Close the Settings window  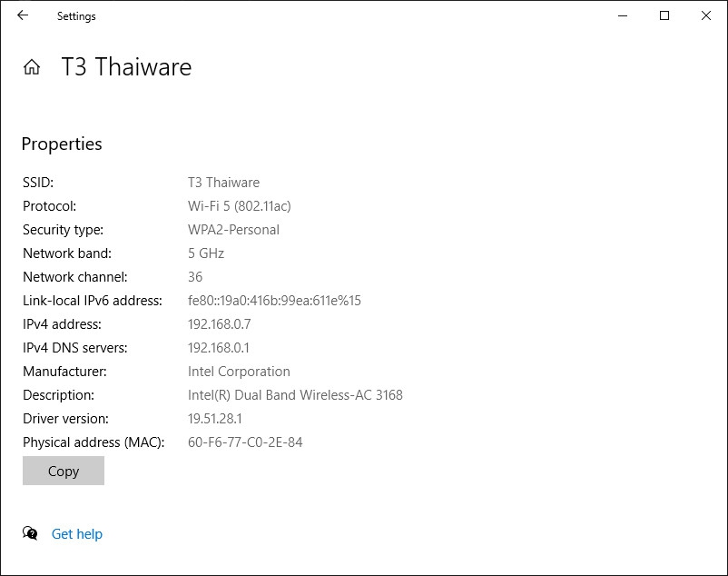(x=706, y=15)
